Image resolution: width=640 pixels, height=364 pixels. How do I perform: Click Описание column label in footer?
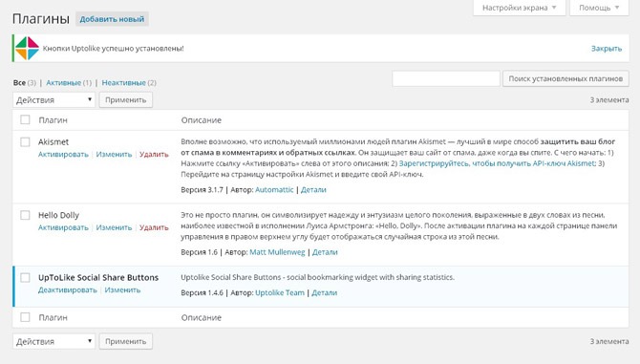(x=202, y=317)
